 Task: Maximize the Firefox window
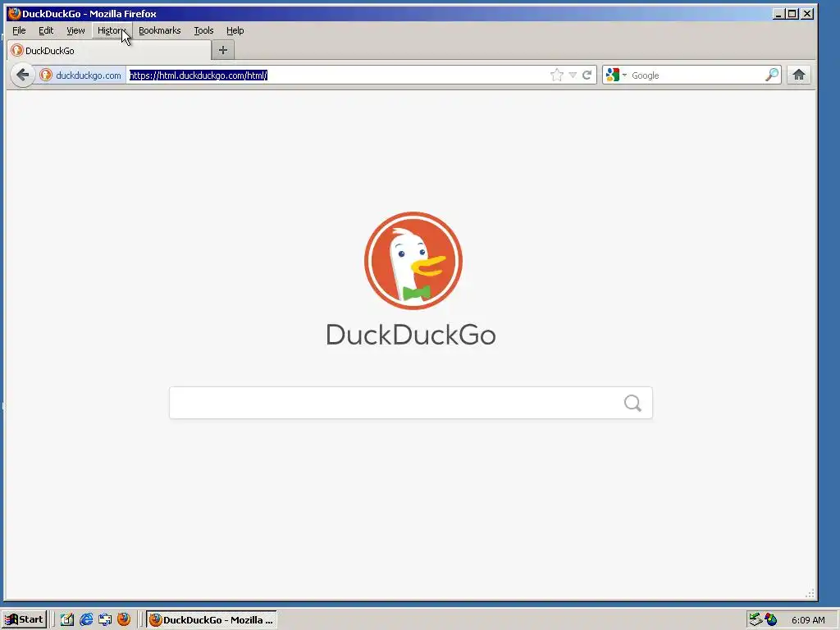(793, 14)
